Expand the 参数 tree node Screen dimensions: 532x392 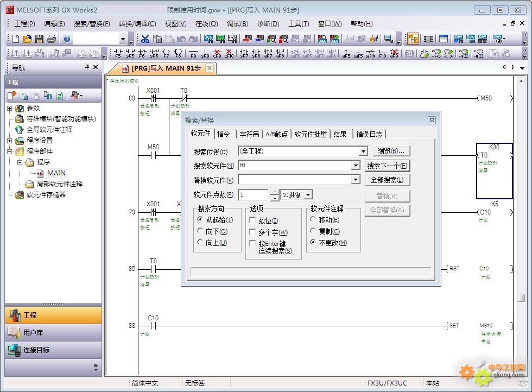pyautogui.click(x=10, y=108)
